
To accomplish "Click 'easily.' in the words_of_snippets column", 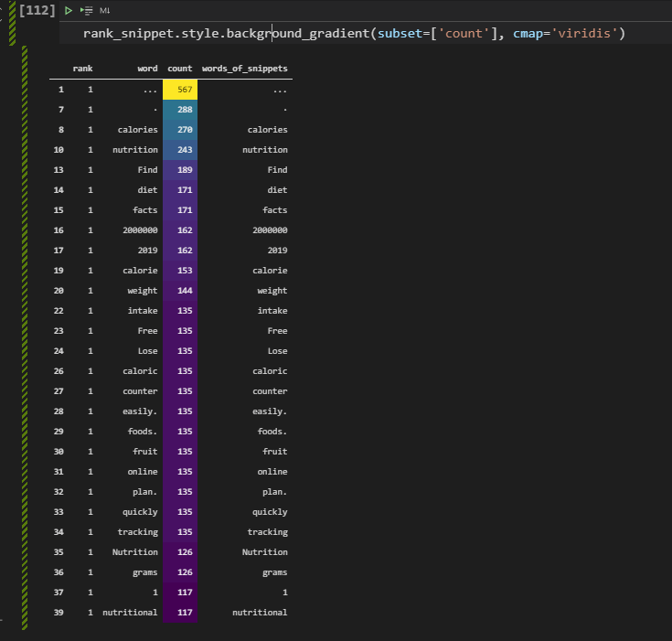I will pos(270,411).
